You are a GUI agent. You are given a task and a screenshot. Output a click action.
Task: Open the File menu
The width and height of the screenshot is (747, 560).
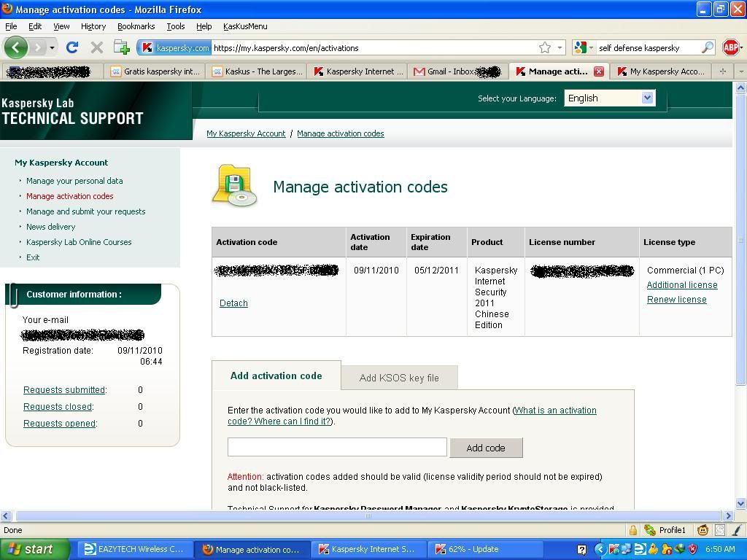pos(11,26)
